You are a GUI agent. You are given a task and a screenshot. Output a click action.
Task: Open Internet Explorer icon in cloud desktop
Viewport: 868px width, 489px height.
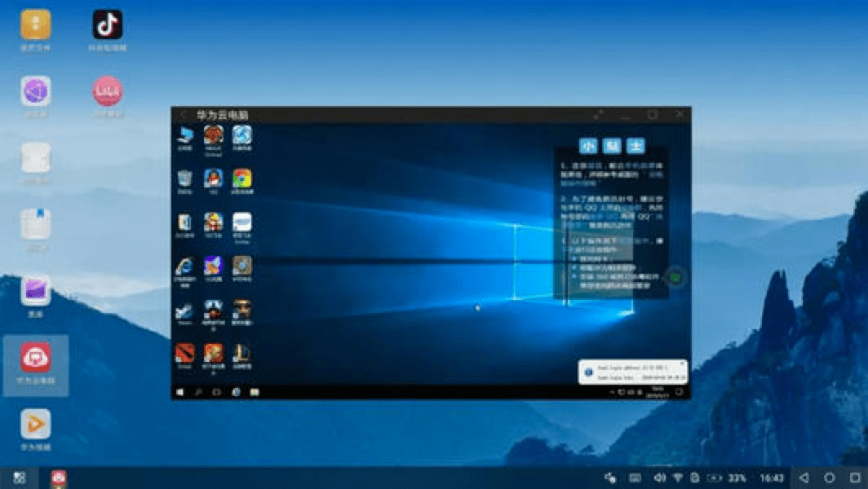point(185,267)
